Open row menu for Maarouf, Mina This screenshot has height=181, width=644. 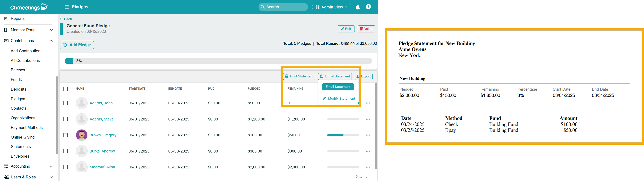(x=368, y=167)
